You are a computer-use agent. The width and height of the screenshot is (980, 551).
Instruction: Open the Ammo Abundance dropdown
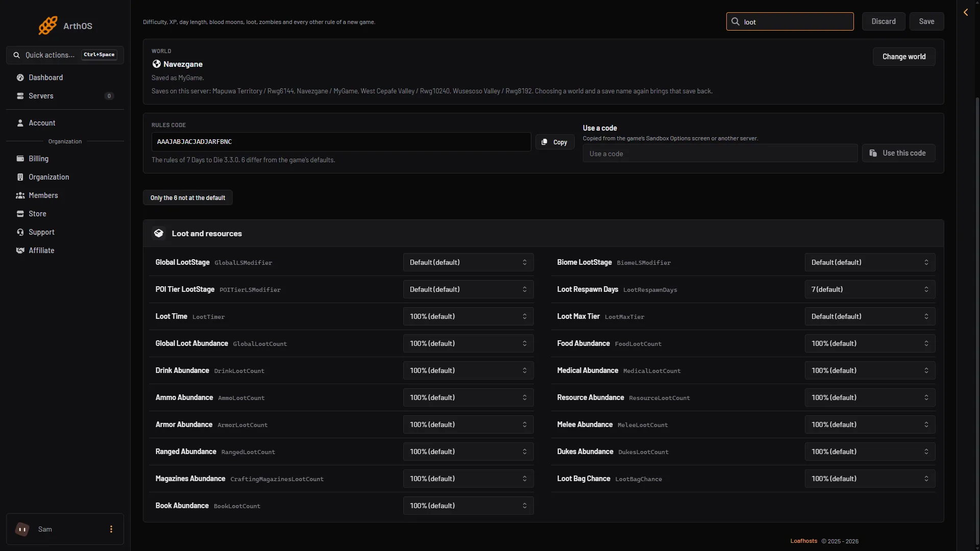point(469,397)
